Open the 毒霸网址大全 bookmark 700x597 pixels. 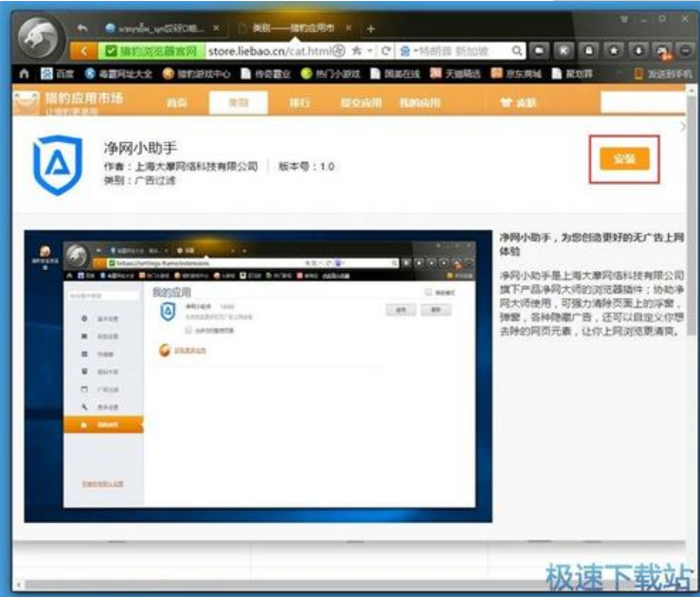coord(118,74)
